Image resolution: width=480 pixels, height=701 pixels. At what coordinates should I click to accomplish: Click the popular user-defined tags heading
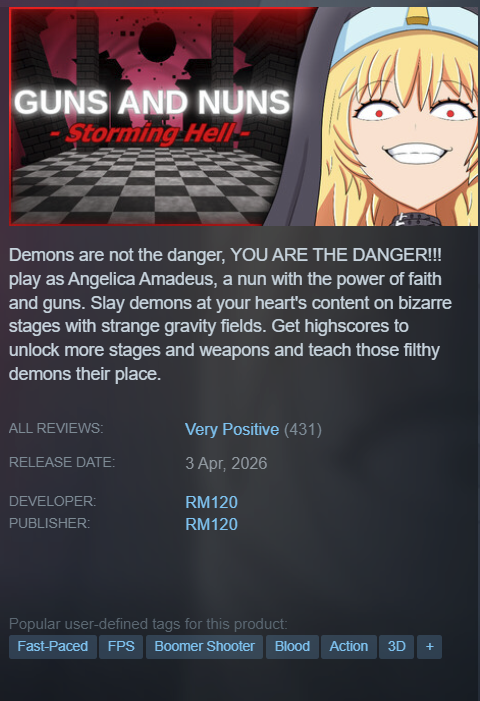pyautogui.click(x=148, y=624)
